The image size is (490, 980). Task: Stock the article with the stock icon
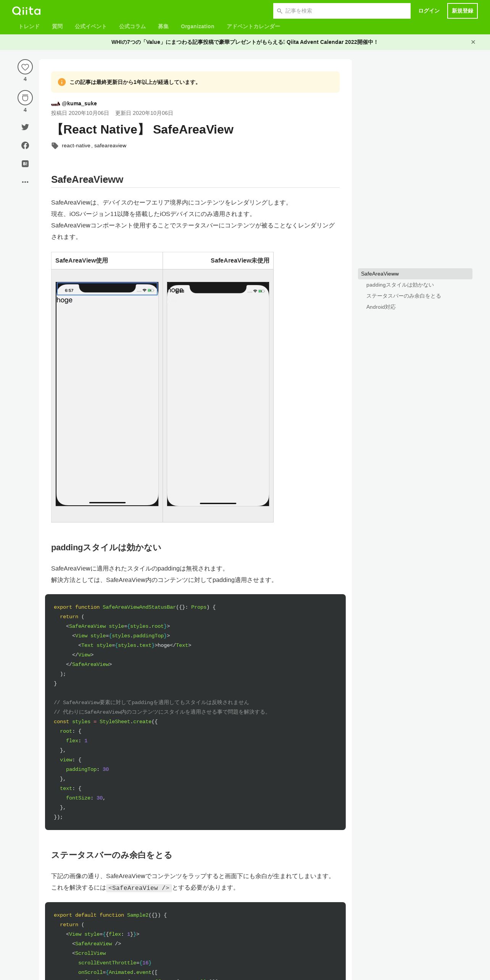[x=25, y=98]
